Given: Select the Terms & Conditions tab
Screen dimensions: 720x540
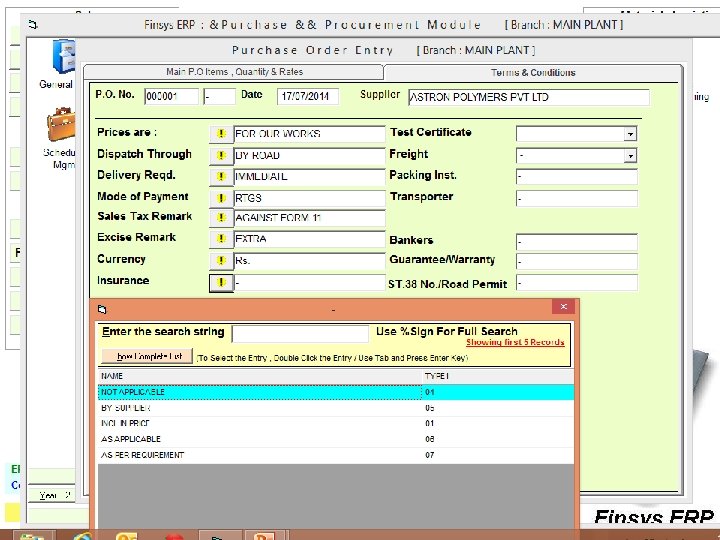Looking at the screenshot, I should pos(533,72).
